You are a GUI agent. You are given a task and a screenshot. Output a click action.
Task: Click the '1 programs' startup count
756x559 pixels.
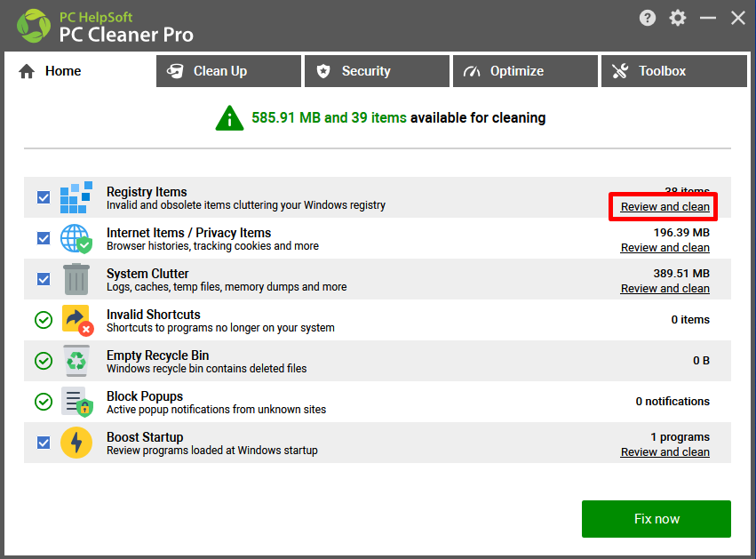pyautogui.click(x=680, y=437)
